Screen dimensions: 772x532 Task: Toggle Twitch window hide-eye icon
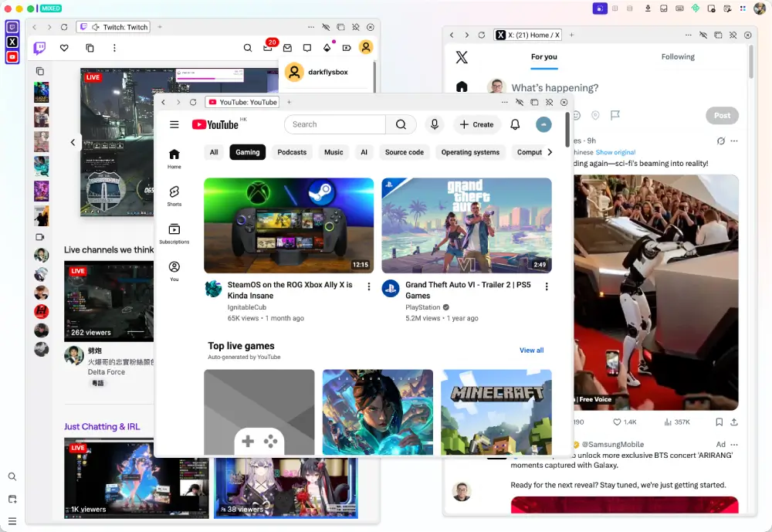pyautogui.click(x=326, y=27)
